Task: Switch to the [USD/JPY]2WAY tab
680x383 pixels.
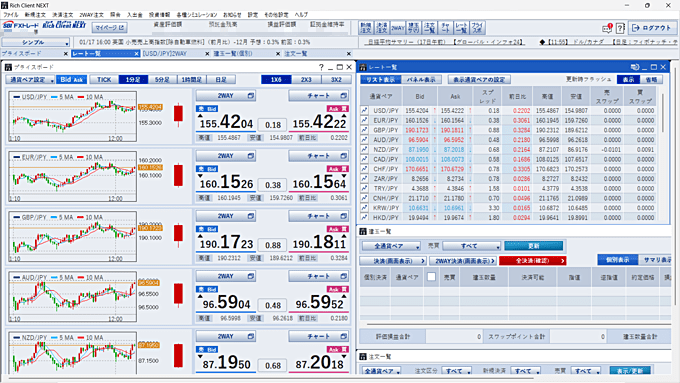Action: coord(165,54)
